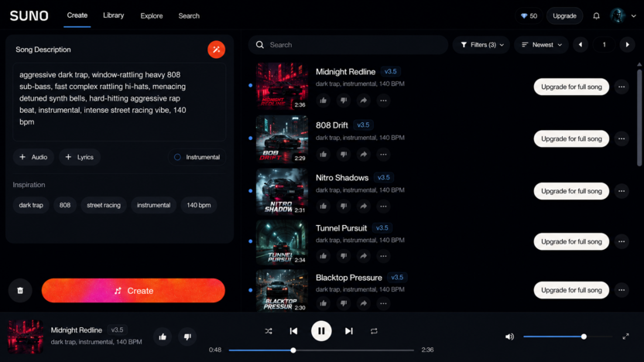This screenshot has height=362, width=644.
Task: Click the song list vertical scrollbar
Action: tap(639, 118)
